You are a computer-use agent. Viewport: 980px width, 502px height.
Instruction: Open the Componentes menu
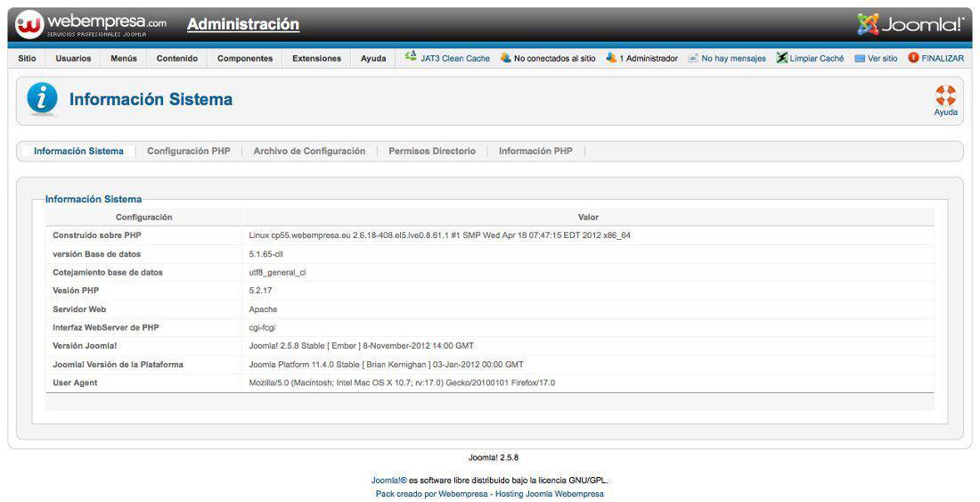pos(245,58)
